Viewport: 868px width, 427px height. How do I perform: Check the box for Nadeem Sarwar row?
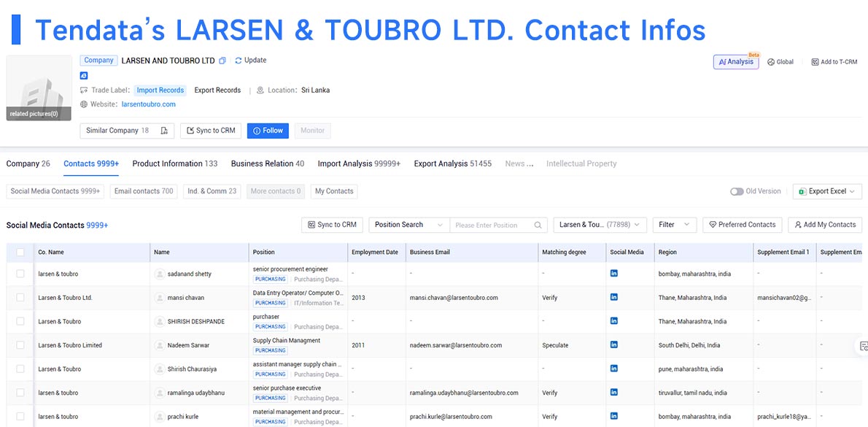(20, 345)
